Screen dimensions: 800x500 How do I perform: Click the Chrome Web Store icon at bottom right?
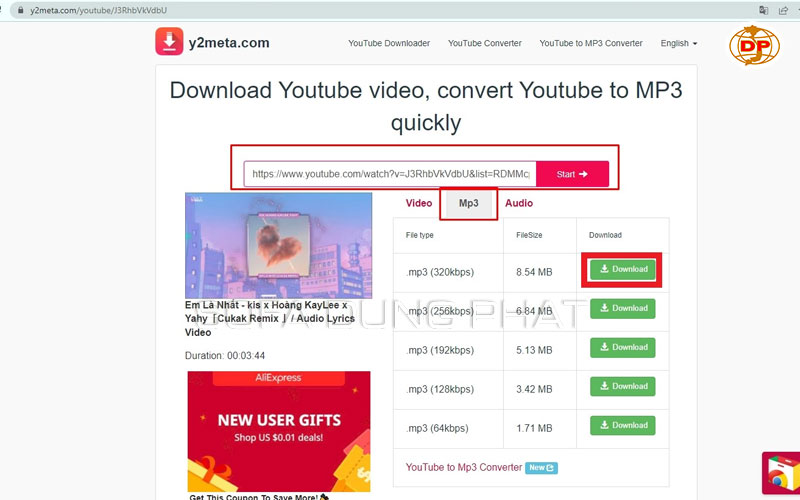coord(780,473)
